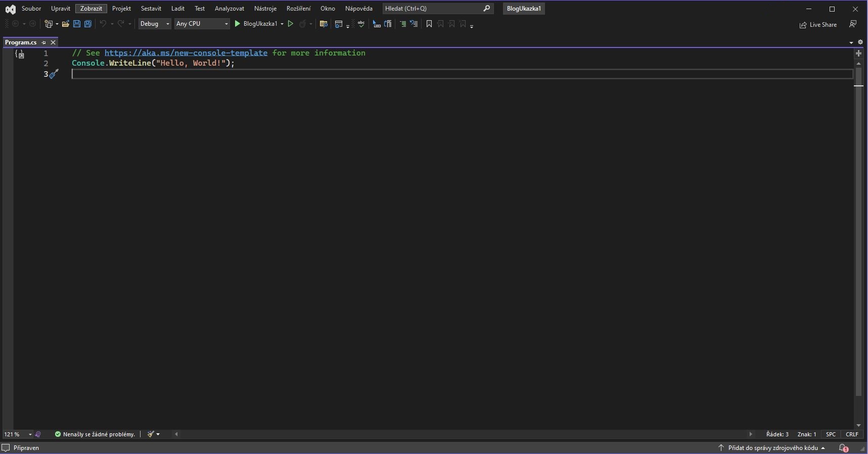Image resolution: width=868 pixels, height=454 pixels.
Task: Click the Redo arrow icon
Action: (x=121, y=24)
